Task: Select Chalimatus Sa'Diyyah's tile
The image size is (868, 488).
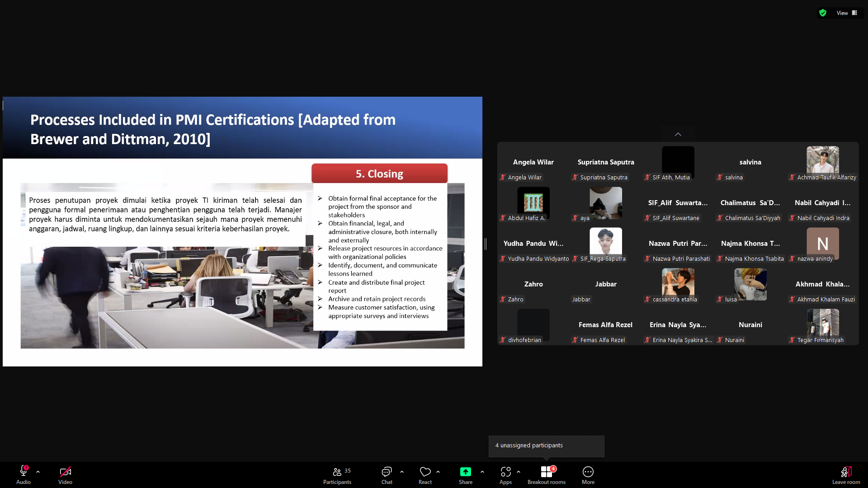Action: pos(750,203)
